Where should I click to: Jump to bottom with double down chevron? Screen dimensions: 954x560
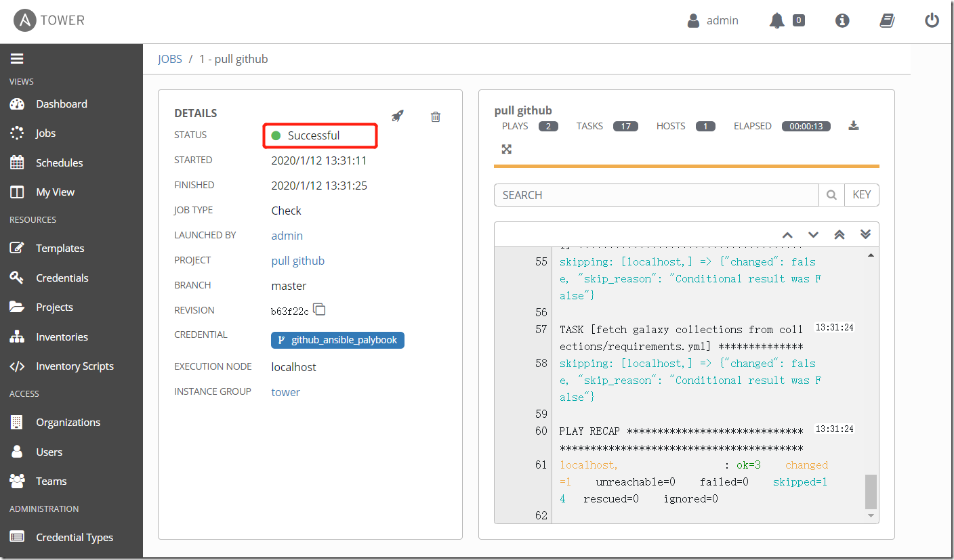click(x=865, y=234)
